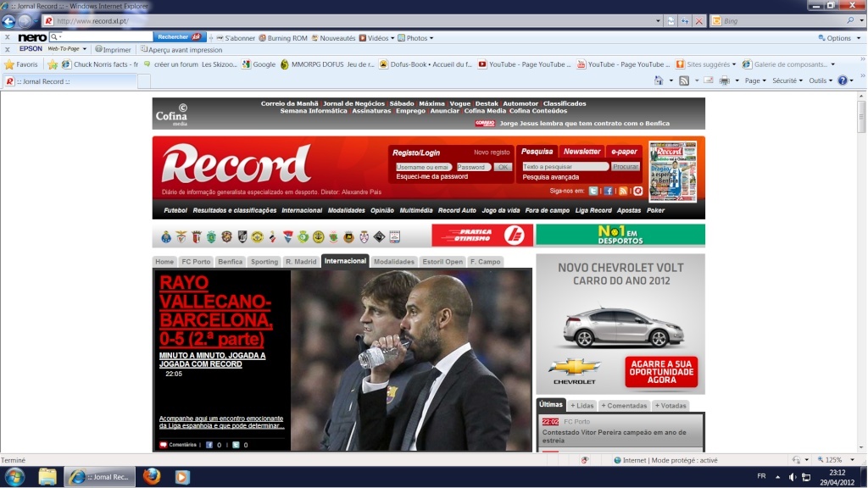Click the FC Porto club crest icon

166,237
